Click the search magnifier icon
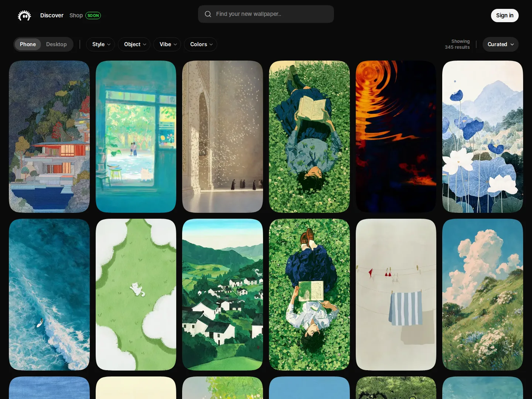The image size is (532, 399). tap(208, 14)
